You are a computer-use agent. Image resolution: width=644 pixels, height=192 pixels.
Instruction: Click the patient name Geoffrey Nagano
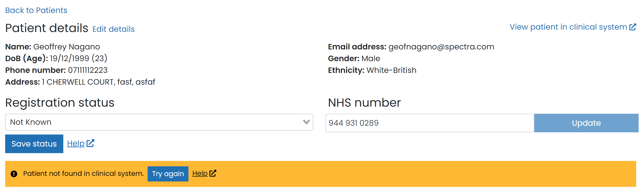click(66, 47)
